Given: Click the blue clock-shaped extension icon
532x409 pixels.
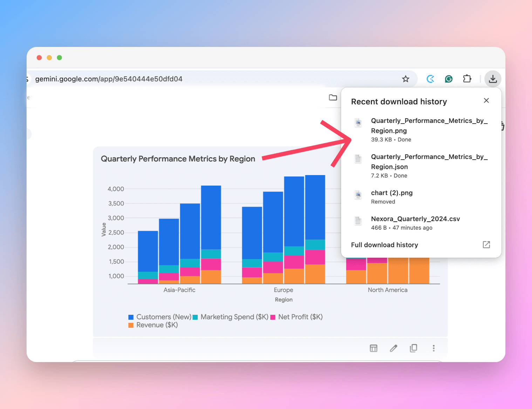Looking at the screenshot, I should tap(430, 79).
